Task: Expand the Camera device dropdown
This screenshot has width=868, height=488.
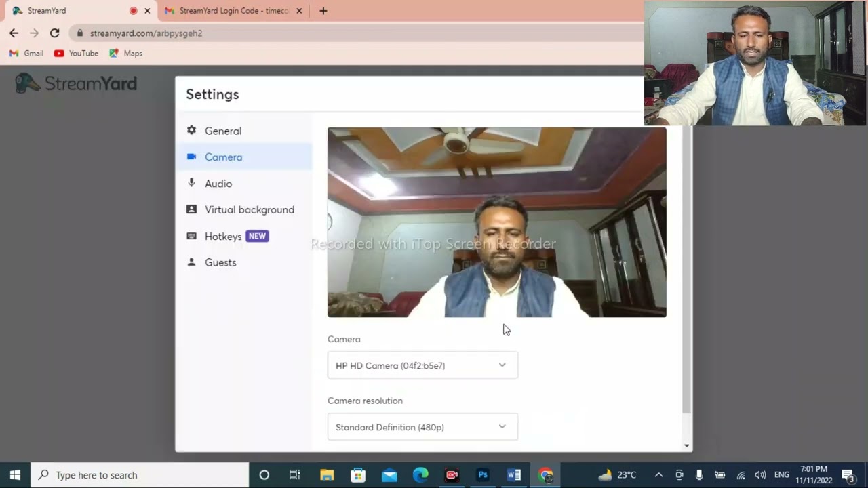Action: (x=422, y=365)
